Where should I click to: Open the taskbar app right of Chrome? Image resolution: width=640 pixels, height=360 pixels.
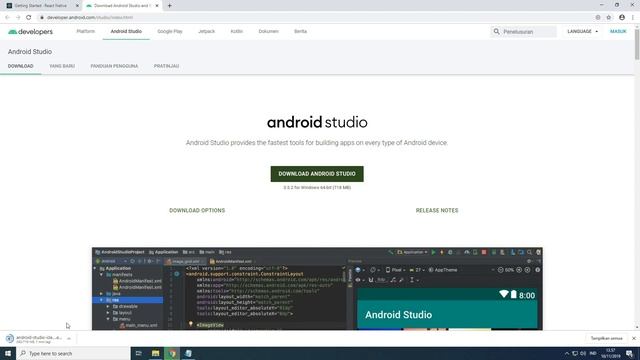(188, 353)
